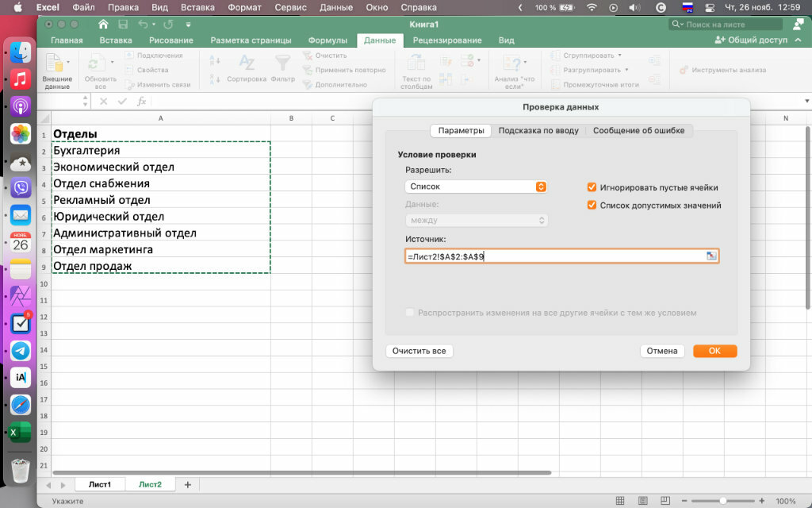This screenshot has height=508, width=812.
Task: Open the Podcasts app in Dock
Action: (21, 106)
